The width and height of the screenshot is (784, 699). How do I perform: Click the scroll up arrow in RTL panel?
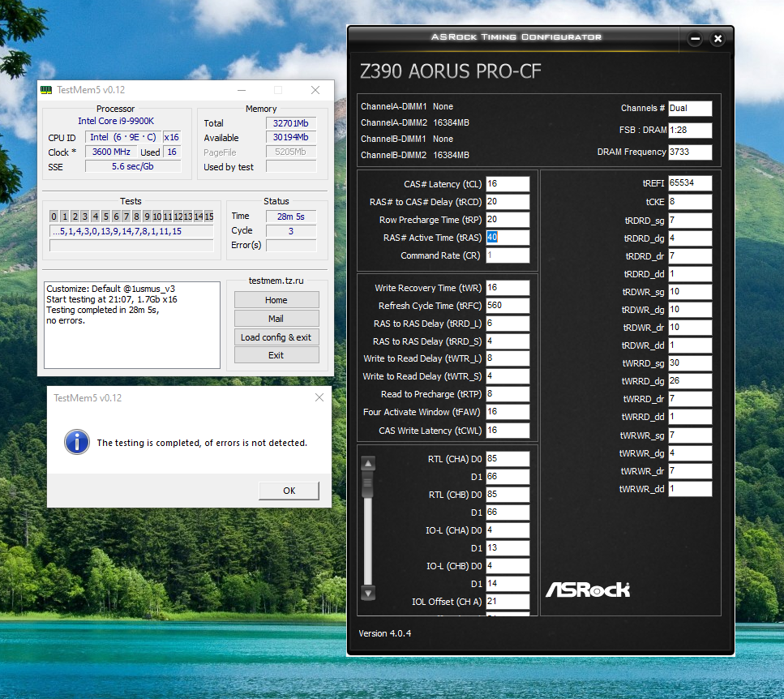[368, 464]
